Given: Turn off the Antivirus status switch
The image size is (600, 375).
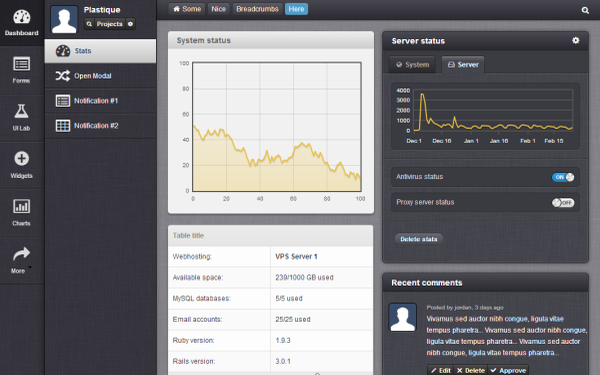Looking at the screenshot, I should [563, 177].
